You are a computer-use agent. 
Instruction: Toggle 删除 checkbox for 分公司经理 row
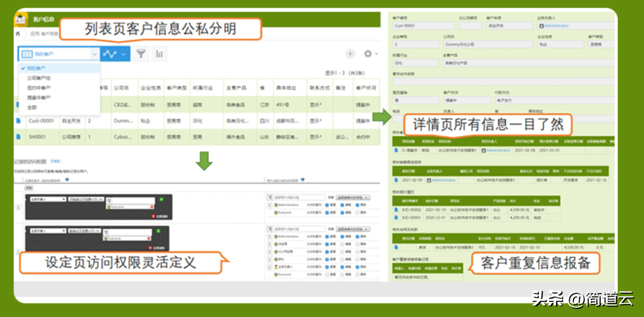pos(357,252)
